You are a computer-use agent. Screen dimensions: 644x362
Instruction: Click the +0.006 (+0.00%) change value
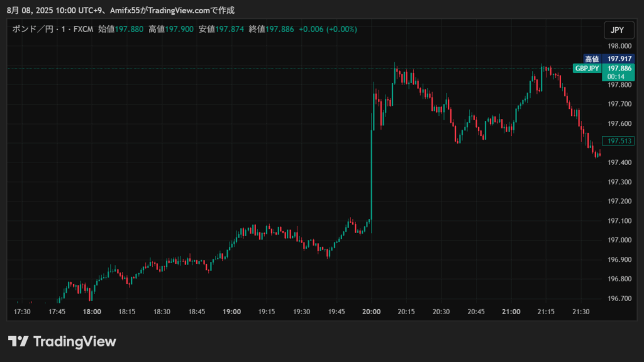(328, 29)
